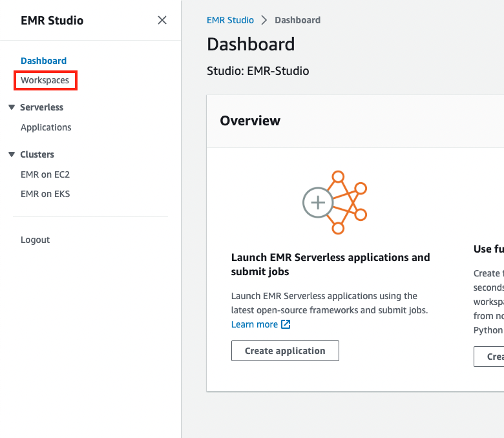Collapse the Serverless section triangle
This screenshot has height=438, width=504.
click(12, 107)
